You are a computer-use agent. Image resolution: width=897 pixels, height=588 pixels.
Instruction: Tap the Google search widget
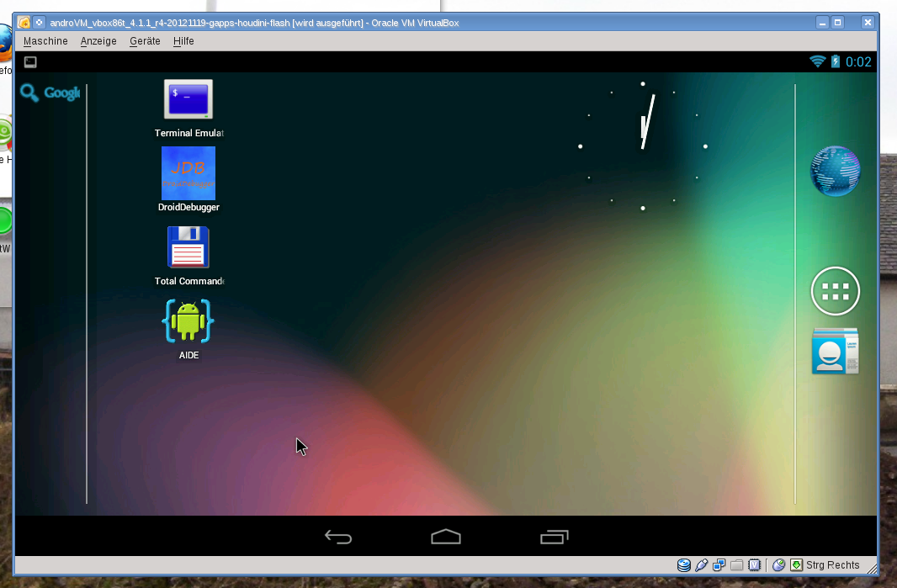point(50,93)
